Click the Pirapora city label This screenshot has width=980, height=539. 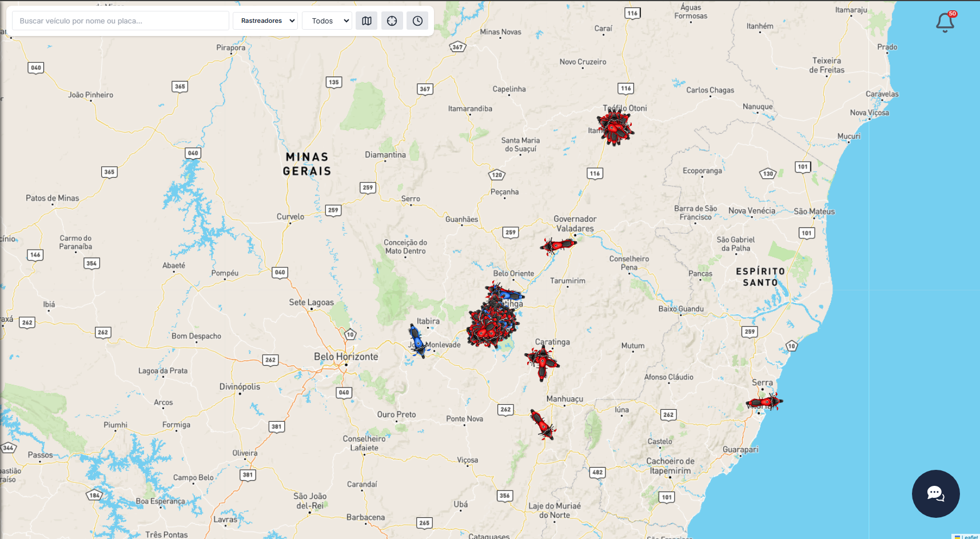pos(231,47)
